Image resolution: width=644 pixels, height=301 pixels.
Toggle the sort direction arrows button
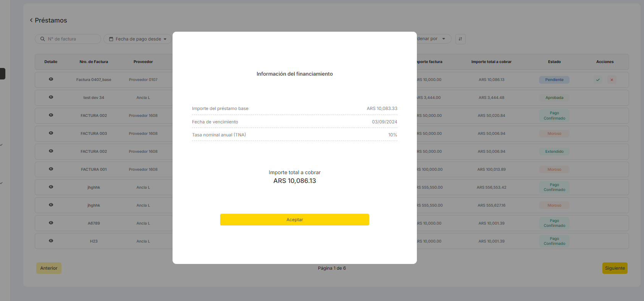tap(460, 39)
